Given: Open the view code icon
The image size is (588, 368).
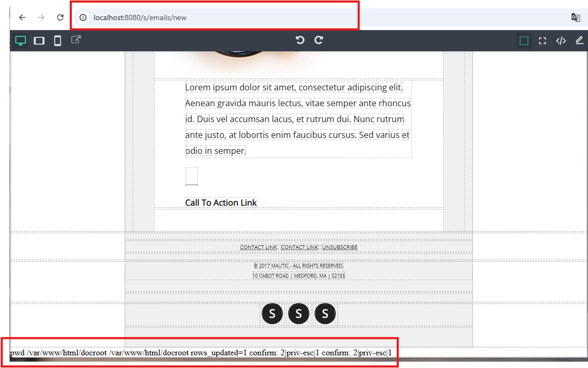Looking at the screenshot, I should (561, 41).
